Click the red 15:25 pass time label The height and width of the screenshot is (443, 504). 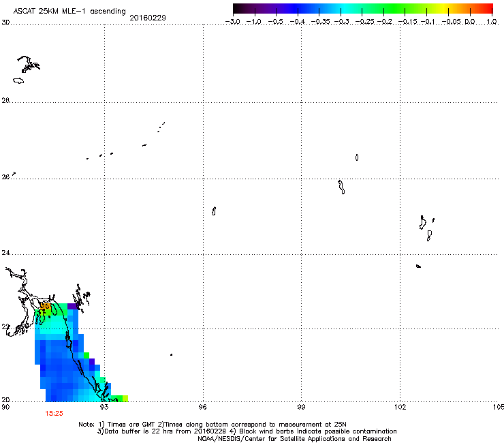pos(54,414)
